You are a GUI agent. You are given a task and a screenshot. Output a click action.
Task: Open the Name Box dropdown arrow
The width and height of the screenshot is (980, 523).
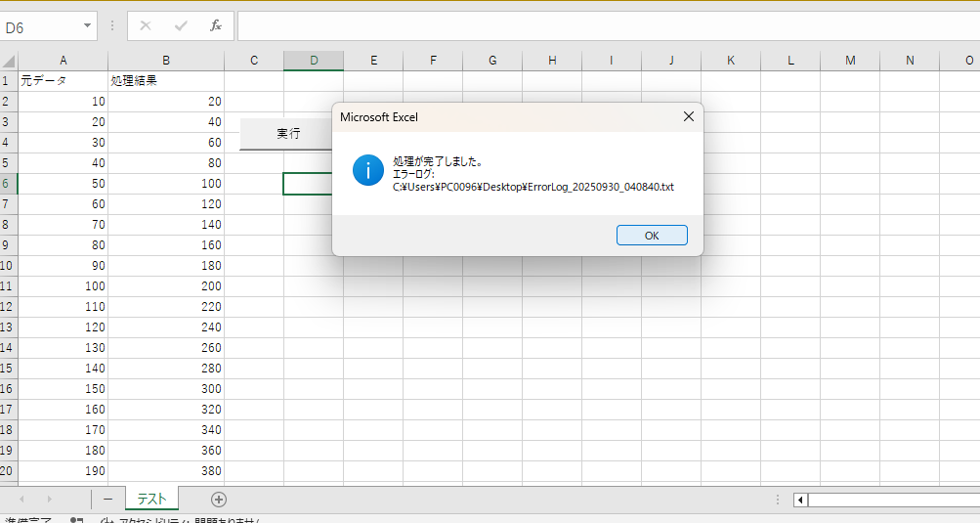click(x=87, y=25)
